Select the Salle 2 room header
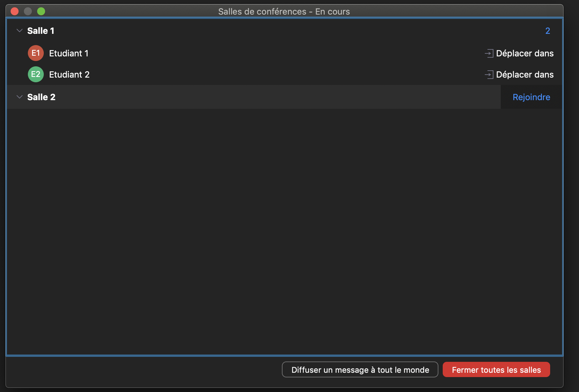This screenshot has height=392, width=579. pyautogui.click(x=41, y=97)
